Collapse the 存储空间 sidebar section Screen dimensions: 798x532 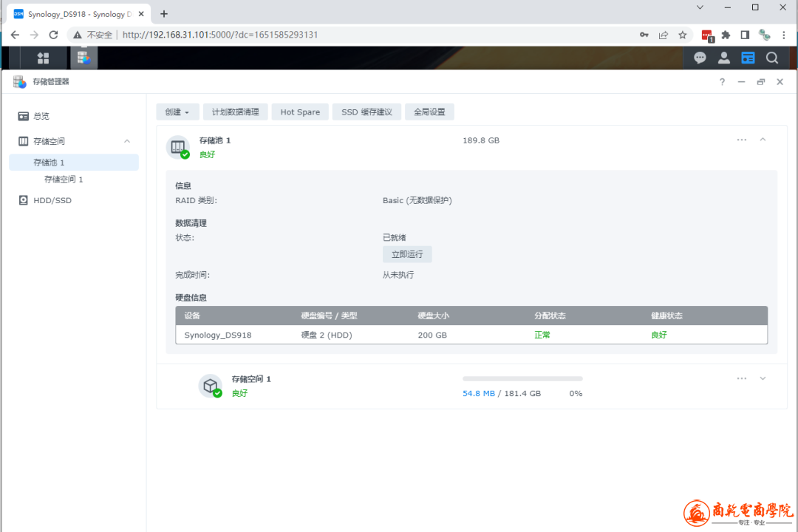pos(127,141)
